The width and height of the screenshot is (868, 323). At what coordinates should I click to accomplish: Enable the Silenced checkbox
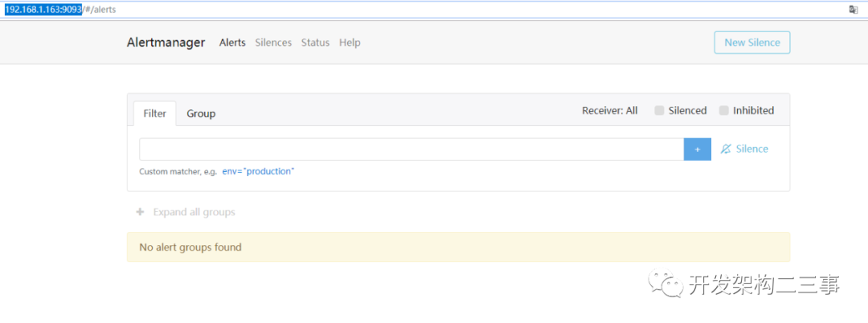point(659,111)
